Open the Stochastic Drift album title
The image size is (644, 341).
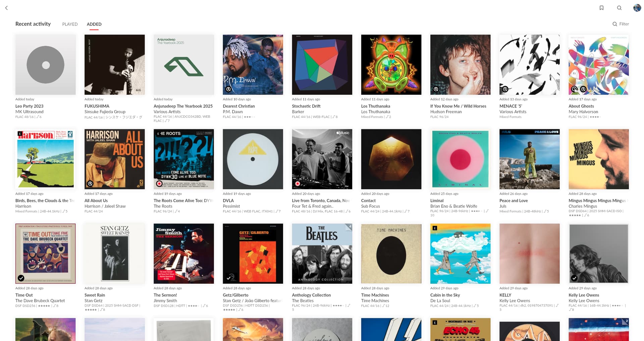click(x=306, y=106)
